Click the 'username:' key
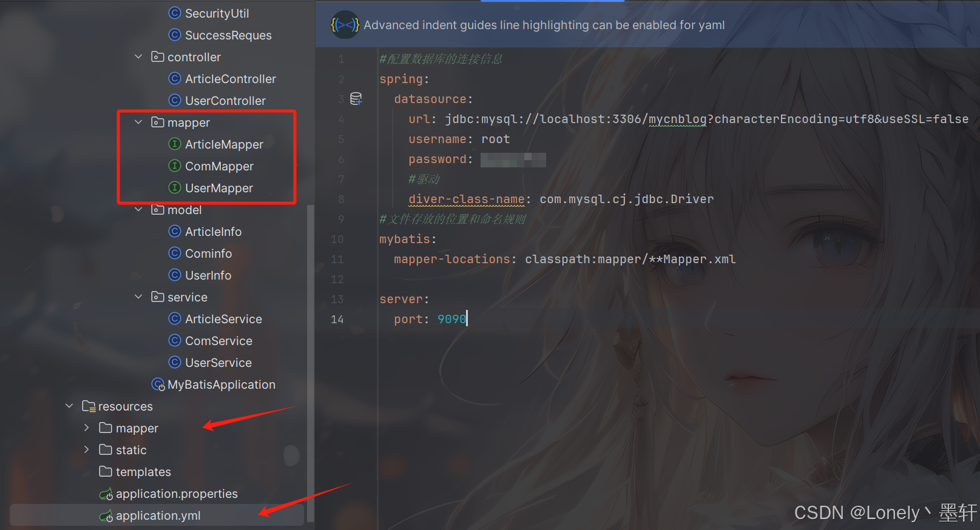 tap(441, 139)
